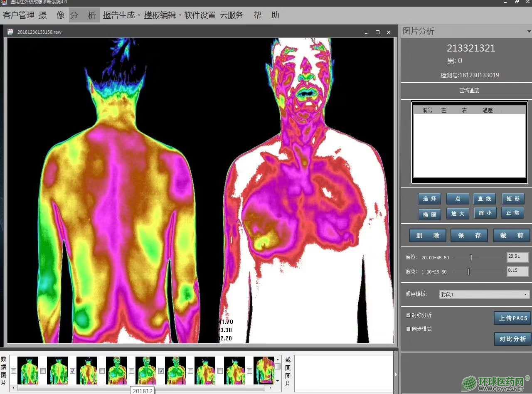Uncheck the 对称分析 symmetry analysis checkbox

(408, 315)
